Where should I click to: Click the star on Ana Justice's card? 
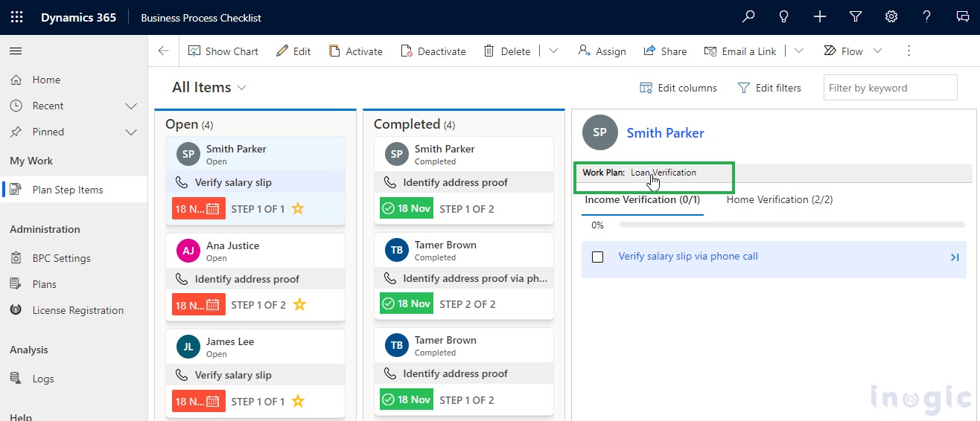point(299,305)
